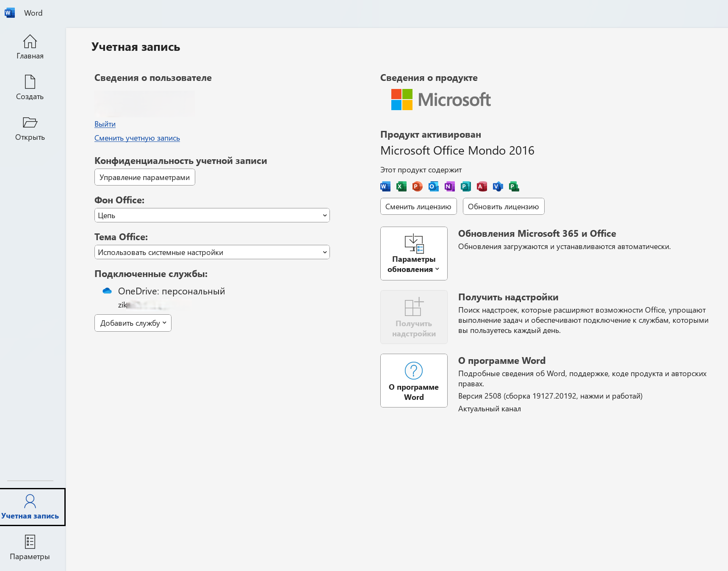
Task: Click the PowerPoint icon in product list
Action: tap(417, 186)
